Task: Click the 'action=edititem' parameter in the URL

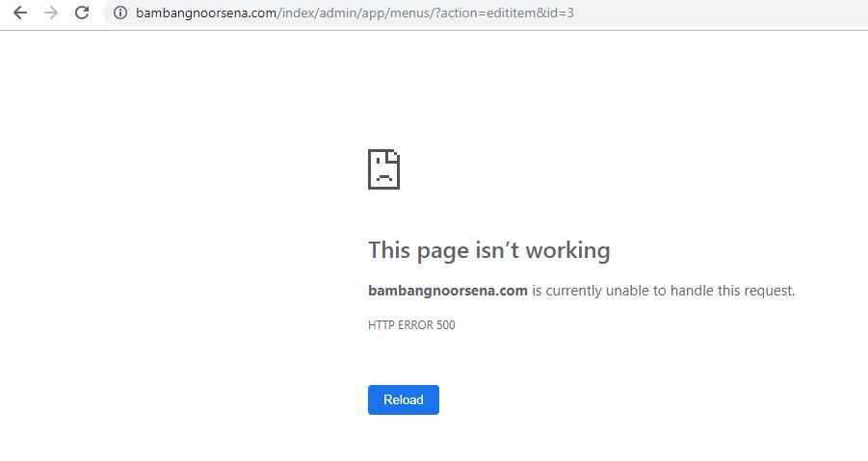Action: click(485, 13)
